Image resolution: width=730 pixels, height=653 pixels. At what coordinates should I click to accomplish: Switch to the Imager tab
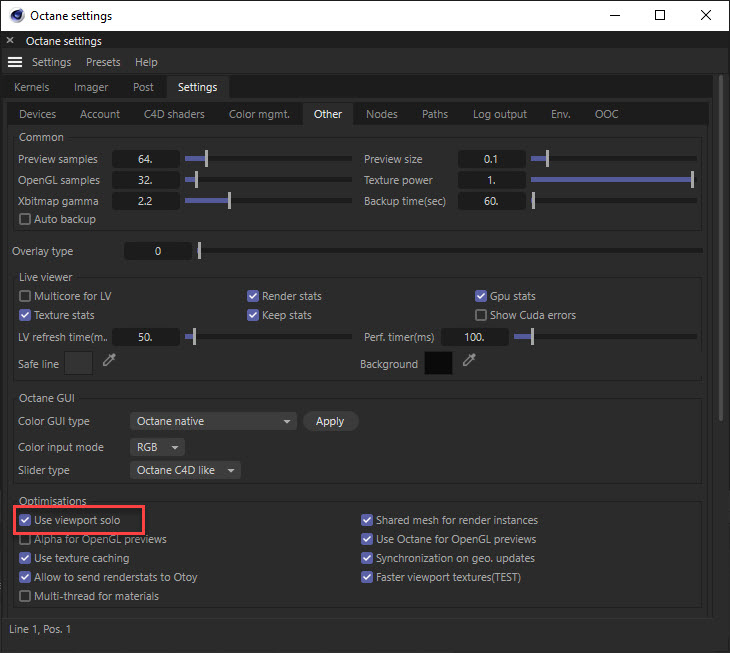tap(91, 87)
